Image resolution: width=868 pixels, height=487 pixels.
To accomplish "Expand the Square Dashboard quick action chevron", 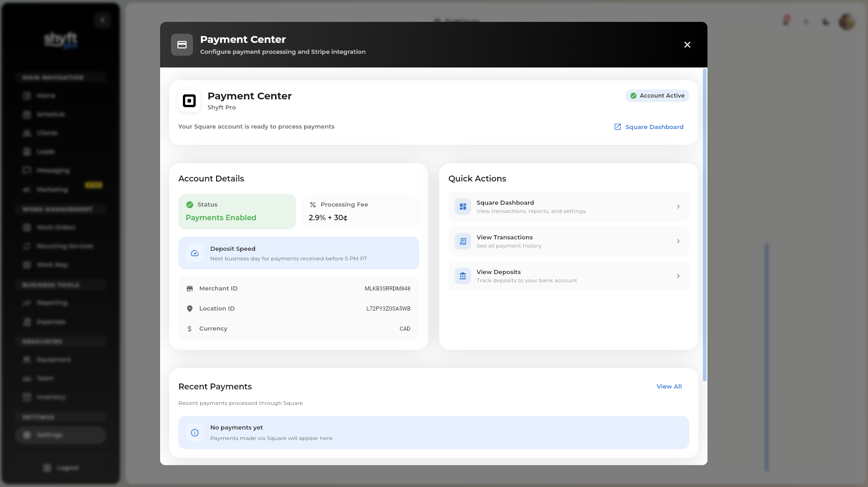I will click(678, 206).
